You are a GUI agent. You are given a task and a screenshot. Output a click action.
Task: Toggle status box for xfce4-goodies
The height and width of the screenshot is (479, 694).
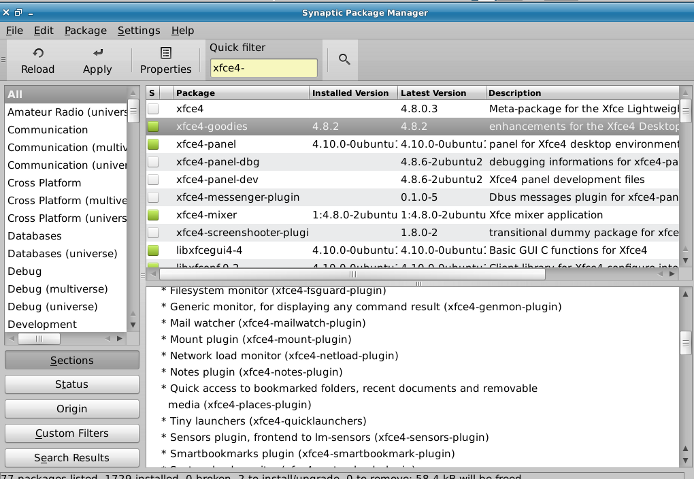click(x=153, y=126)
